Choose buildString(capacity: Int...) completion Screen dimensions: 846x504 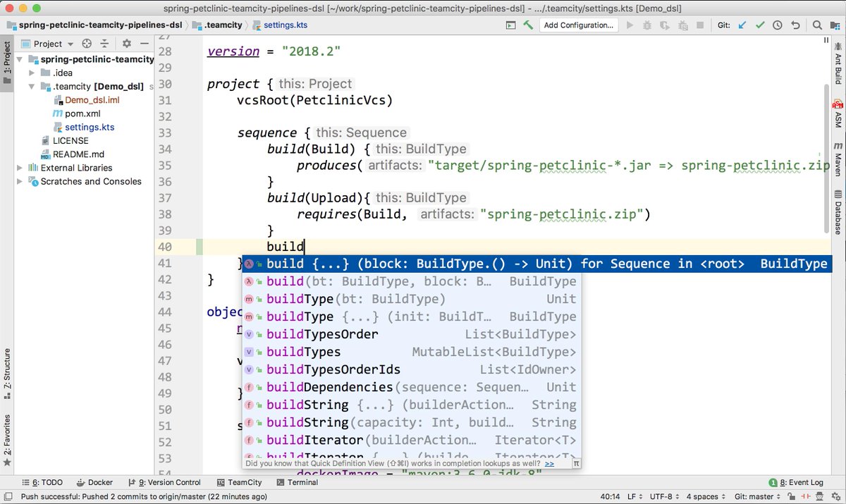point(412,422)
